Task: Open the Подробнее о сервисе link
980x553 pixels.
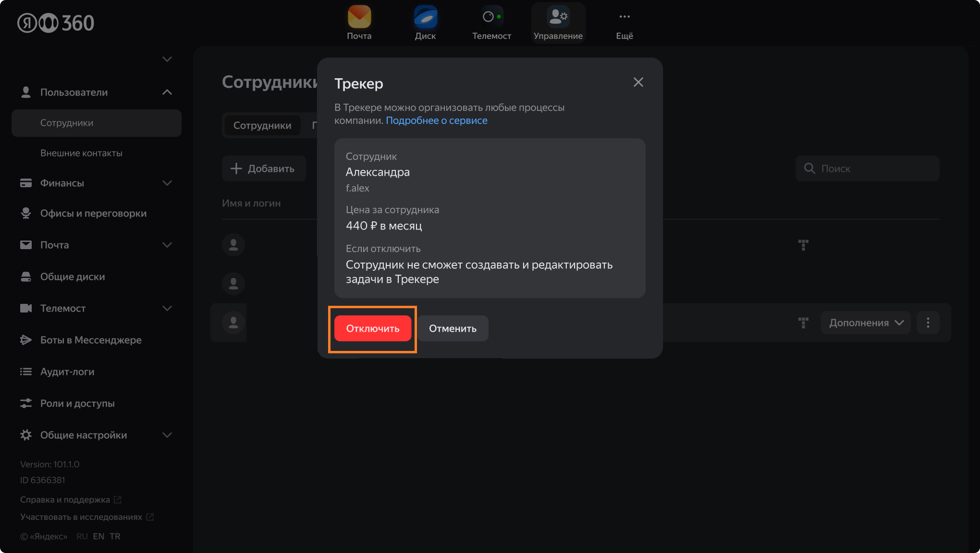Action: pos(437,120)
